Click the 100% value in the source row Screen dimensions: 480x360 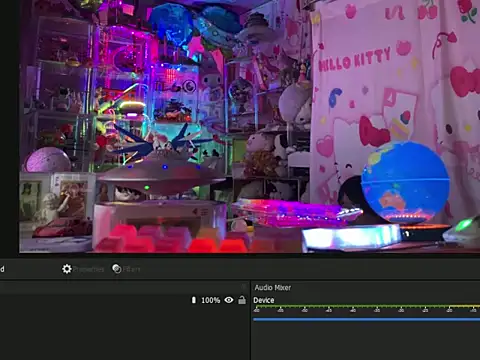pyautogui.click(x=211, y=300)
